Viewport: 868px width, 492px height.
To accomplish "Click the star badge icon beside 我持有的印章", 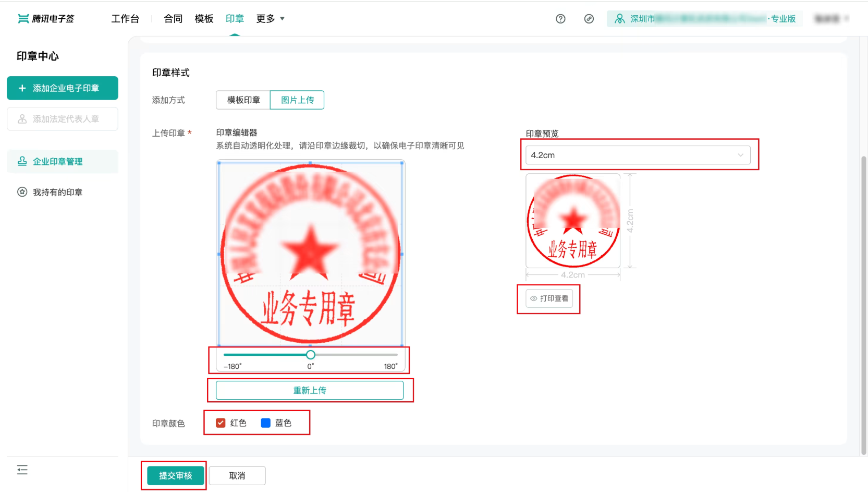I will pos(22,192).
